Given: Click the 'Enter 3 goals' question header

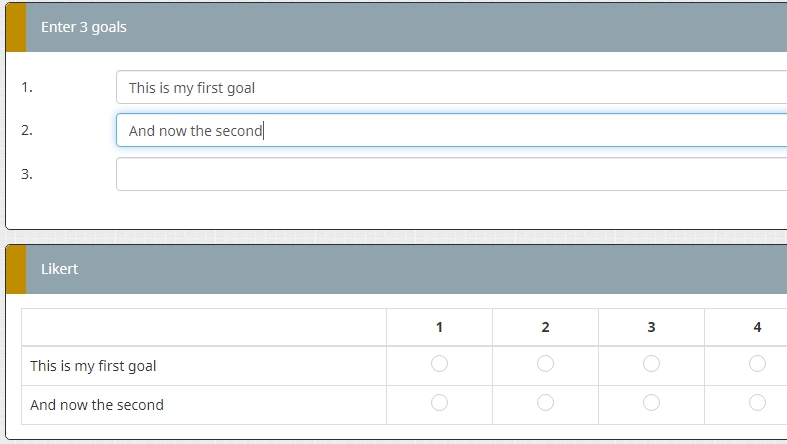Looking at the screenshot, I should coord(84,27).
